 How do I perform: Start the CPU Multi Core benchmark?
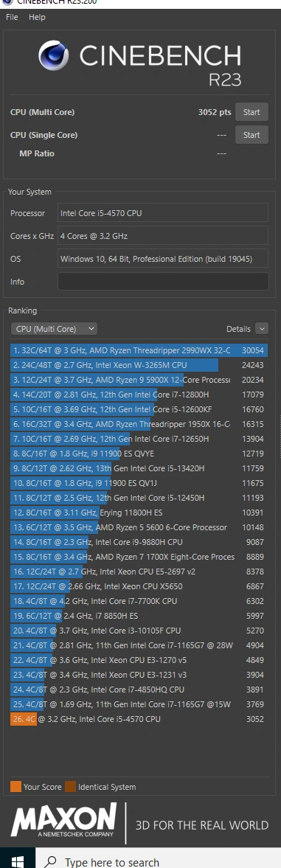click(x=251, y=112)
